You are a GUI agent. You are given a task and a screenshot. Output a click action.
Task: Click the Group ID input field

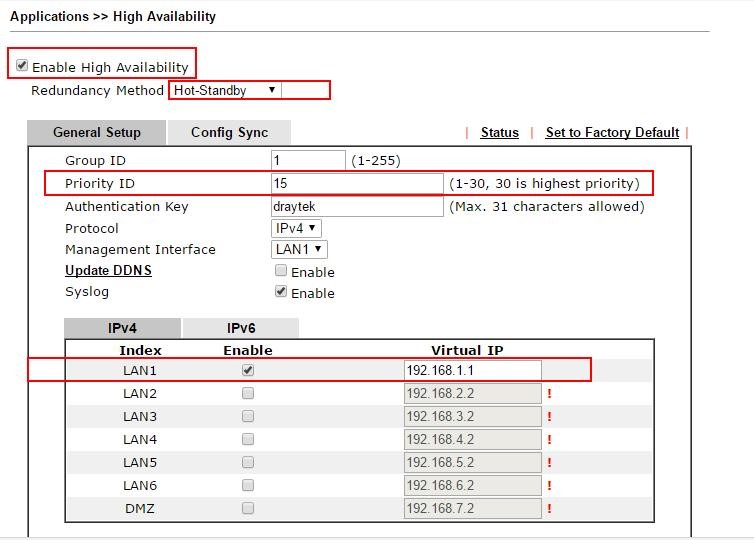click(x=308, y=160)
